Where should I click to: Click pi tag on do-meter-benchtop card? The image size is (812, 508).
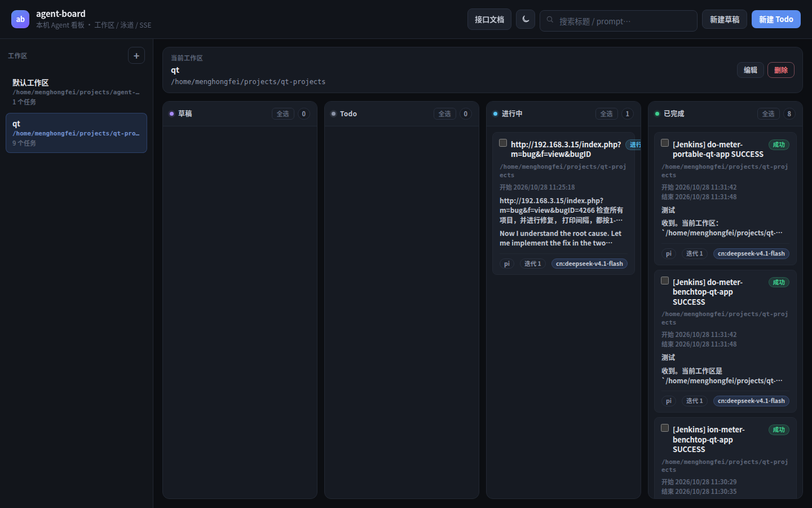coord(669,401)
